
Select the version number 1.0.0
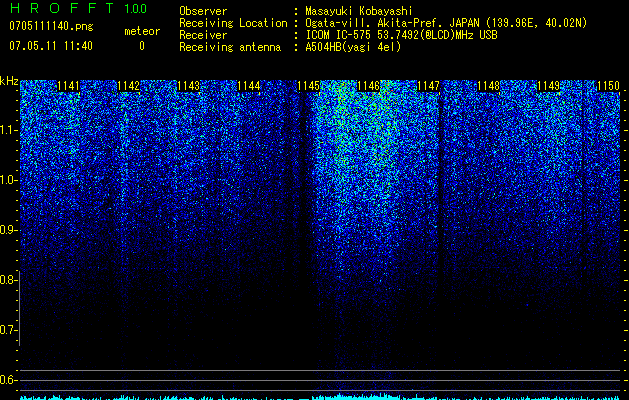click(136, 8)
